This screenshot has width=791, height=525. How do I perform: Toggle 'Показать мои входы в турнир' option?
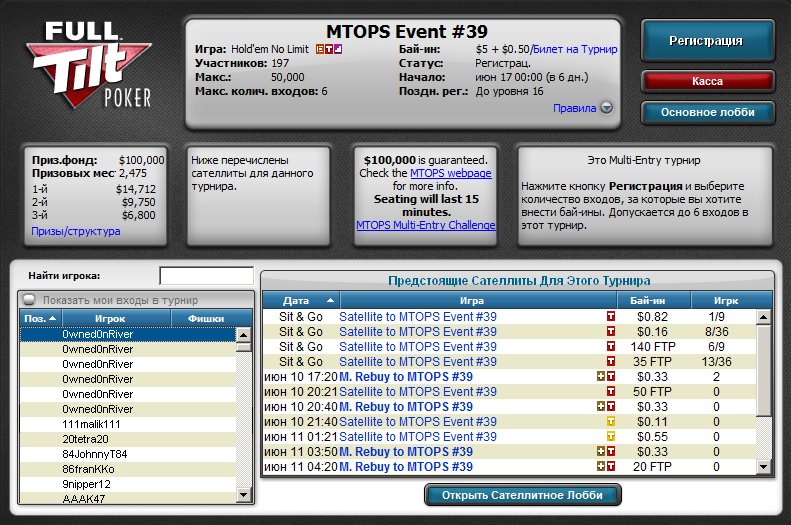pyautogui.click(x=29, y=300)
